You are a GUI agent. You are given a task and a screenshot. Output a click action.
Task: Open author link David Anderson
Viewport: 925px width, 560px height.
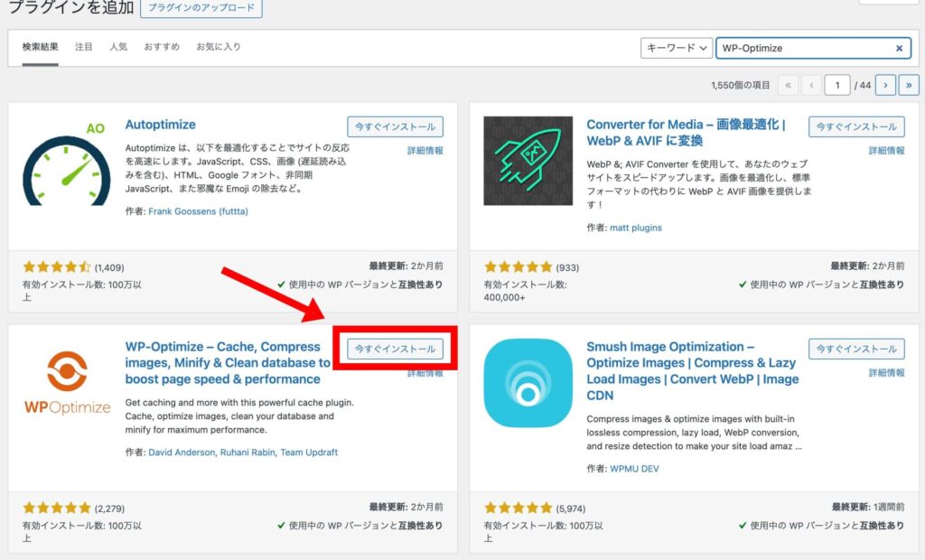182,453
